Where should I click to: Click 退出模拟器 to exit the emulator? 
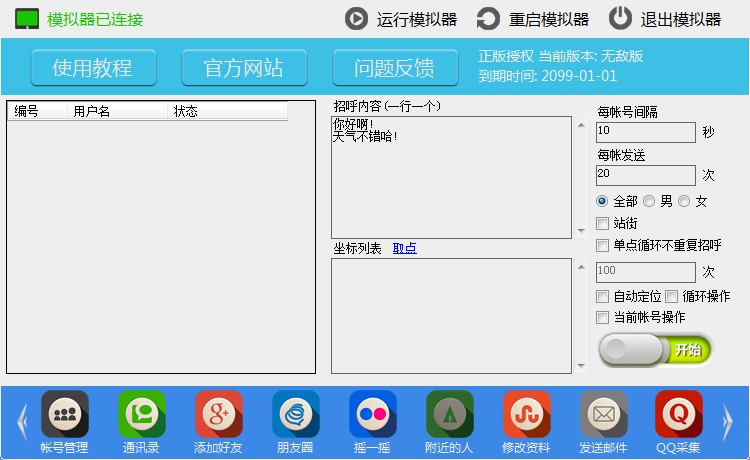click(665, 19)
